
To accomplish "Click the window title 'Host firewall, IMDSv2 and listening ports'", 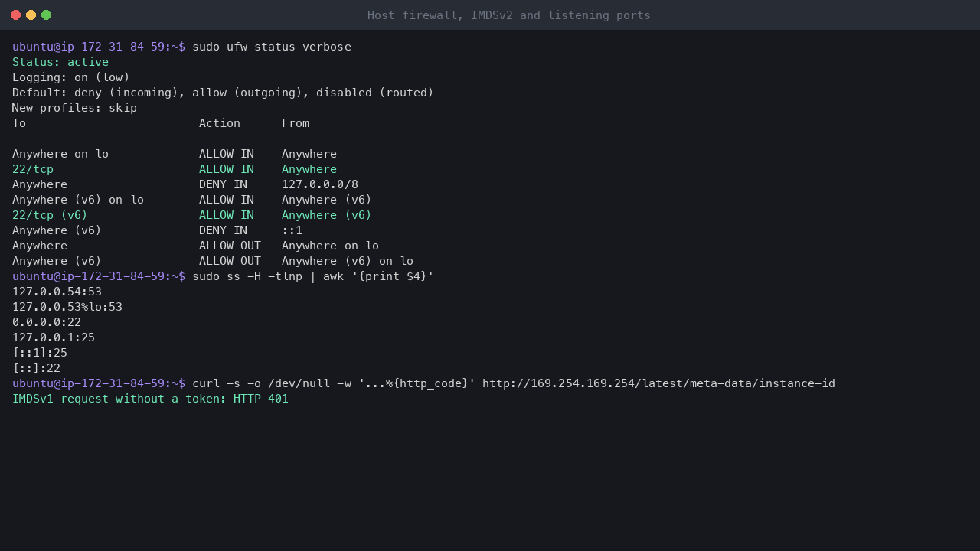I will click(x=509, y=15).
